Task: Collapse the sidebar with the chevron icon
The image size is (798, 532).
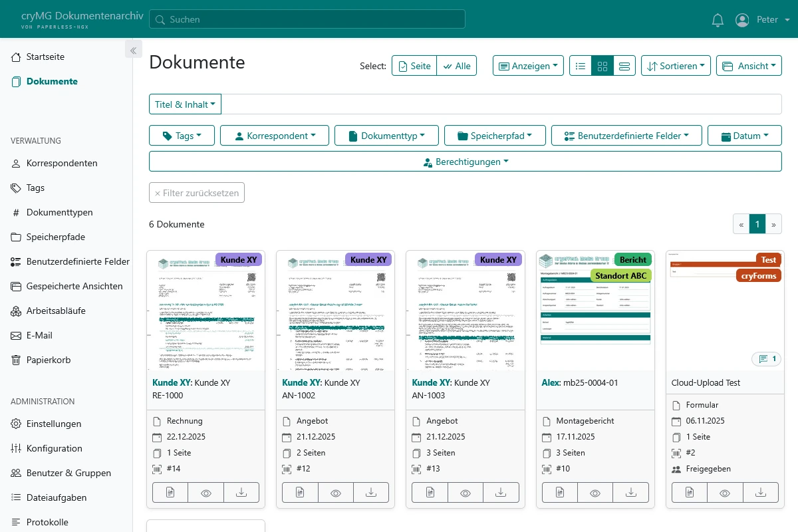Action: 133,49
